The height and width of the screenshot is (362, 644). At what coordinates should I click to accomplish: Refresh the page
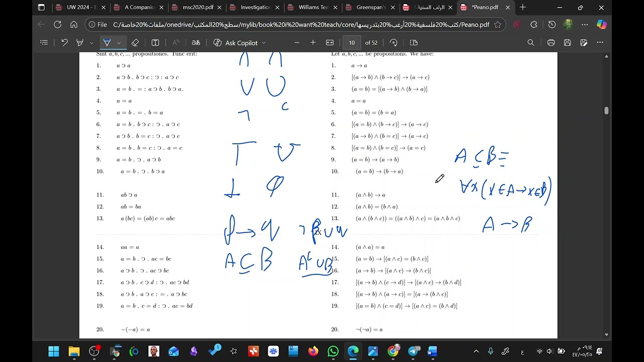coord(57,24)
